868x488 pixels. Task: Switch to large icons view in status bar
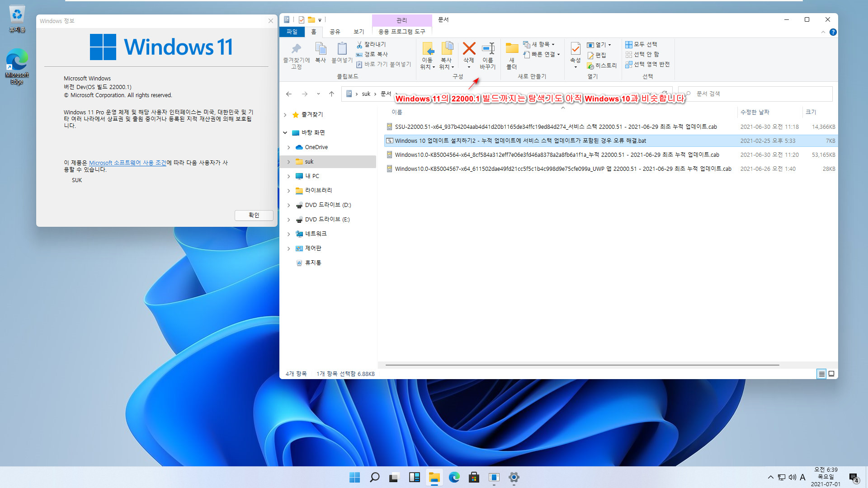click(831, 374)
